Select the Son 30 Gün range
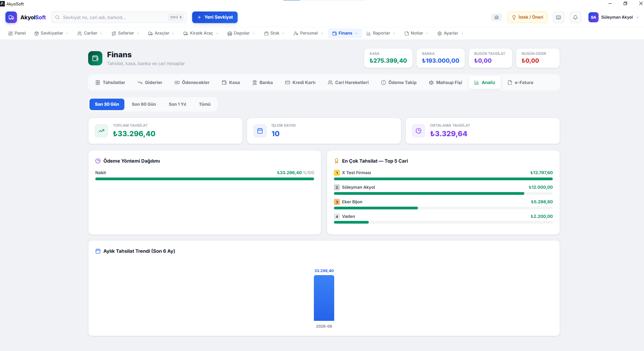The width and height of the screenshot is (644, 351). coord(107,104)
